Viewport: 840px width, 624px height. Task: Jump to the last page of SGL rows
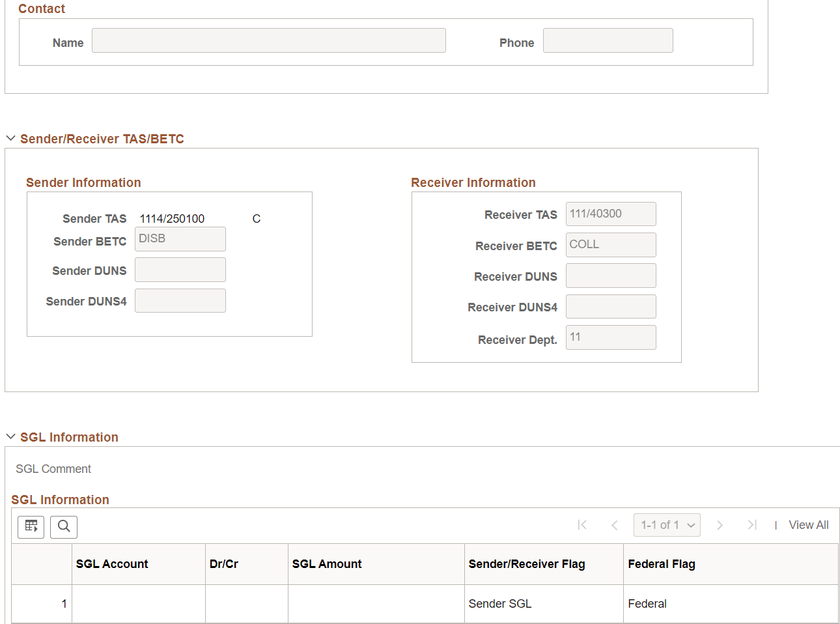click(752, 524)
